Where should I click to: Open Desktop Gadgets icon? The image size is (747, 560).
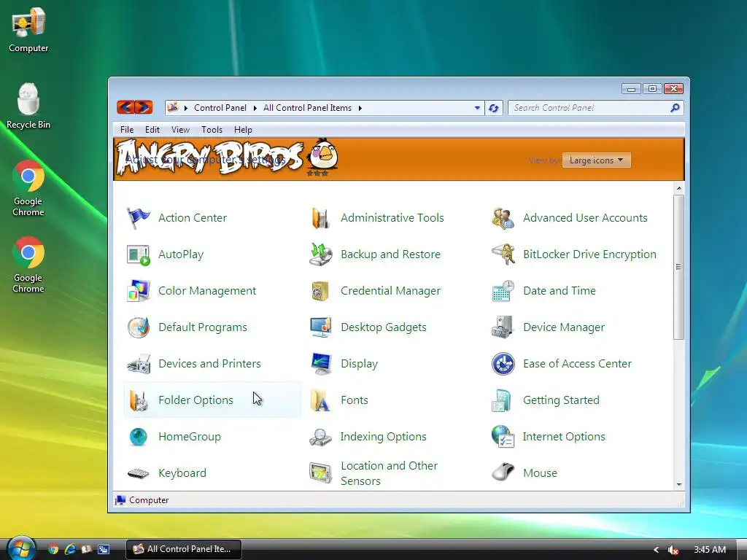coord(320,327)
